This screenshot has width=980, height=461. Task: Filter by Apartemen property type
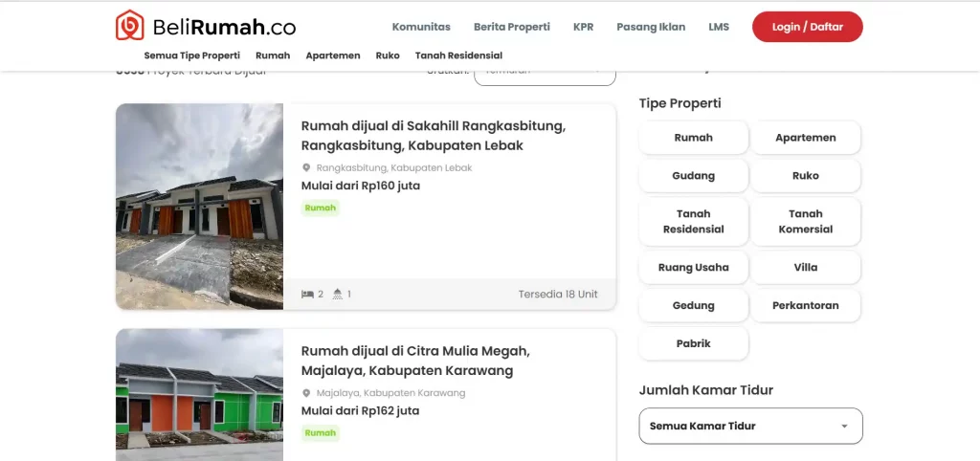pos(806,138)
